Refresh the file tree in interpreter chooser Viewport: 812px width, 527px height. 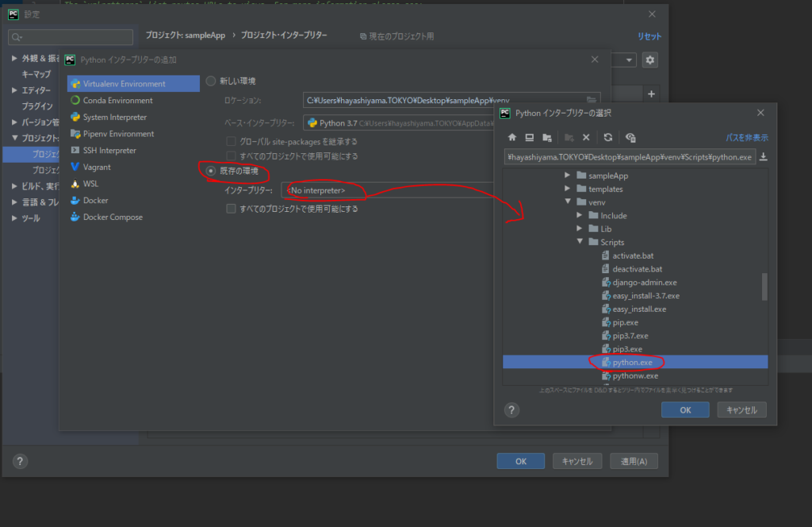(x=608, y=137)
